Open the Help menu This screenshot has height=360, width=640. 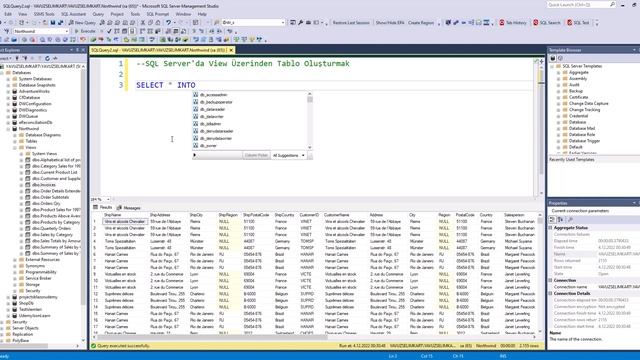[202, 14]
